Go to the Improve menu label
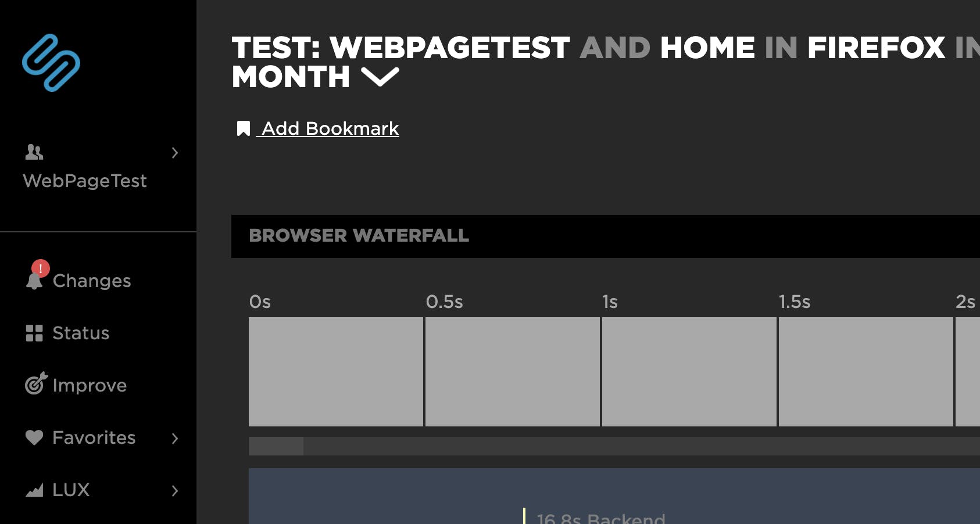The height and width of the screenshot is (524, 980). [x=90, y=385]
